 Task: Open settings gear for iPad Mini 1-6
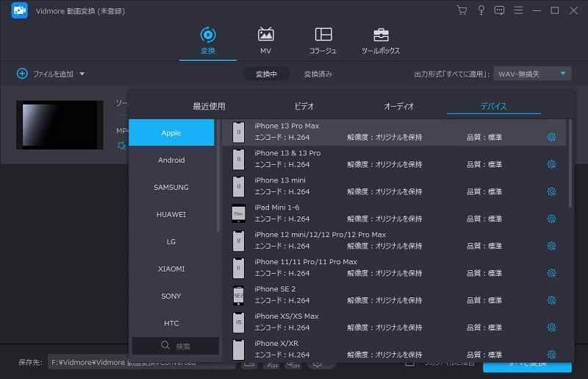[x=551, y=219]
